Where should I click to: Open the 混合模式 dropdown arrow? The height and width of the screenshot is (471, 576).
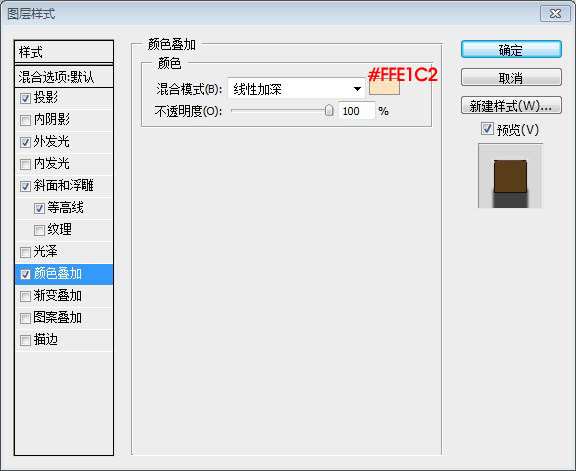point(357,89)
